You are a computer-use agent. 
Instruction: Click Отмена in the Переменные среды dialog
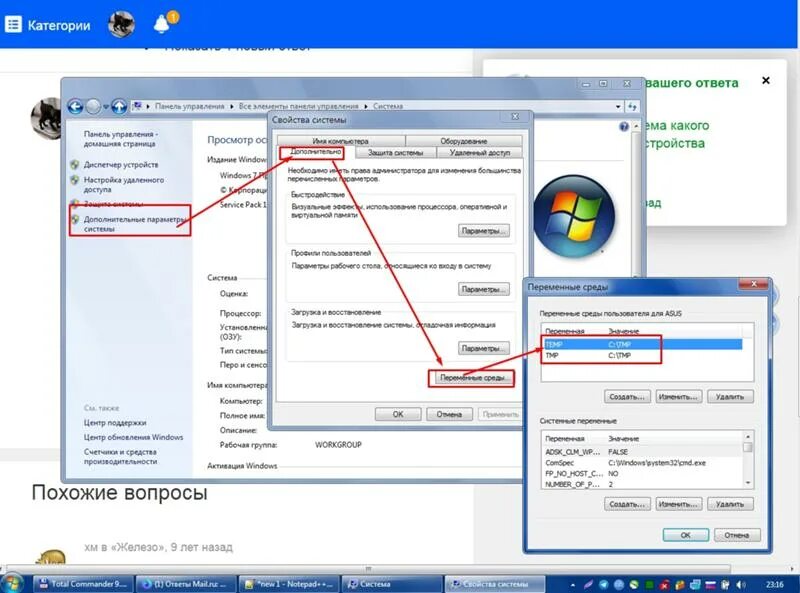(737, 535)
